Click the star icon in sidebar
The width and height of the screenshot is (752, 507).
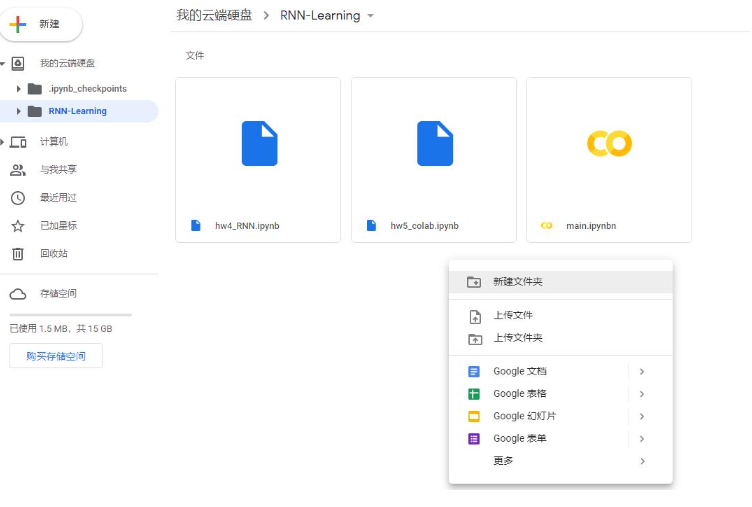click(x=18, y=226)
